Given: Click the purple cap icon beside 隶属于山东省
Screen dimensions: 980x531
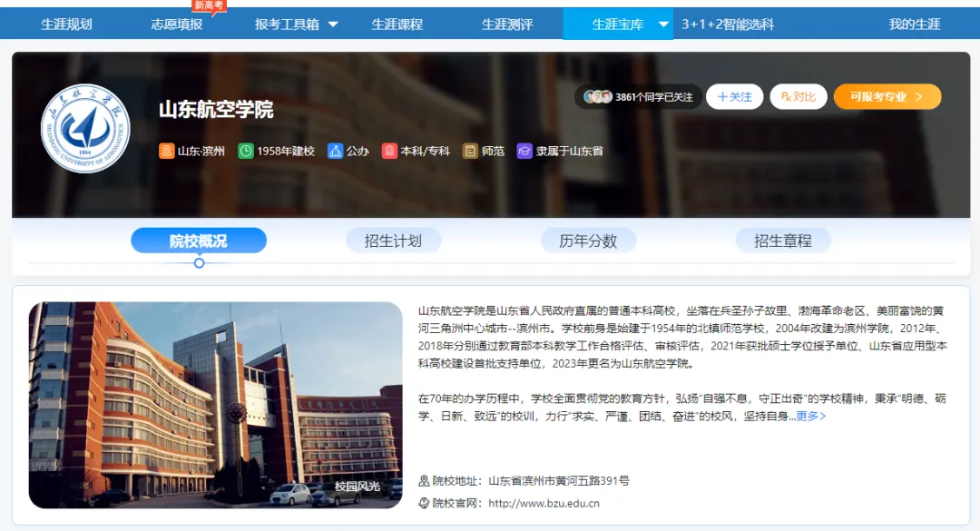Looking at the screenshot, I should (524, 151).
